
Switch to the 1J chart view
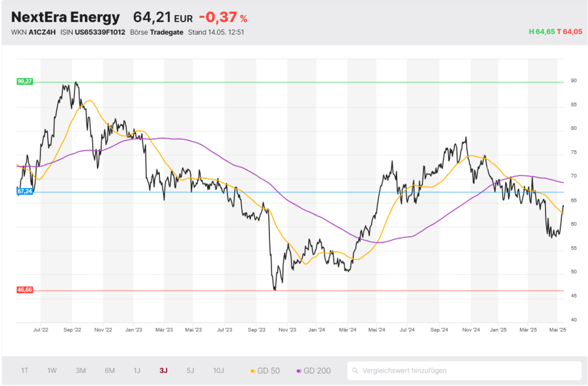137,371
